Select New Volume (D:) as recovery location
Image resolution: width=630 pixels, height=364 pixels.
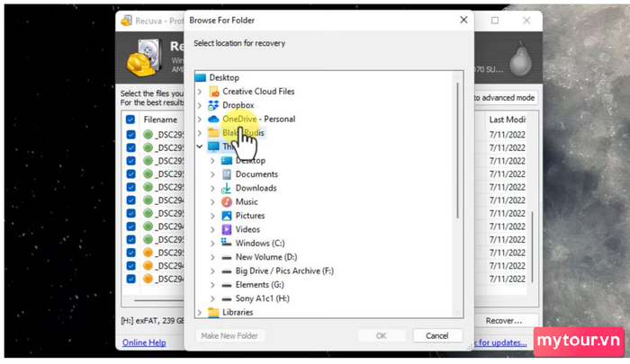(x=266, y=257)
